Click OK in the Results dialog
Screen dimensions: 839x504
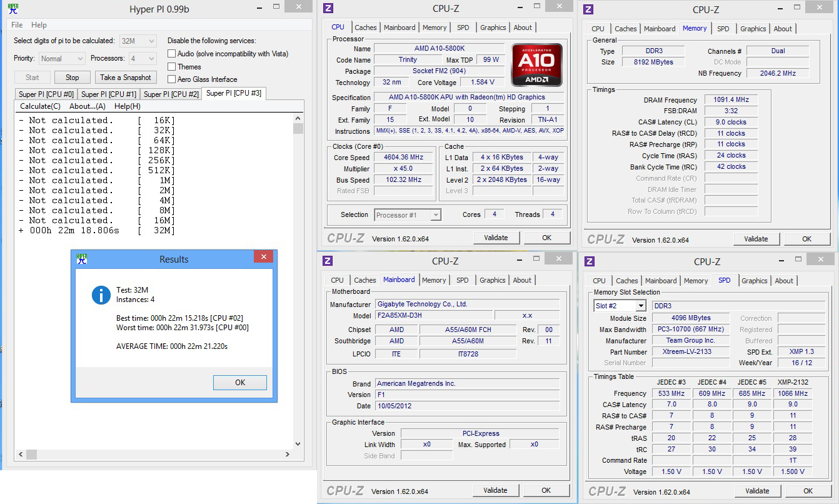click(240, 383)
